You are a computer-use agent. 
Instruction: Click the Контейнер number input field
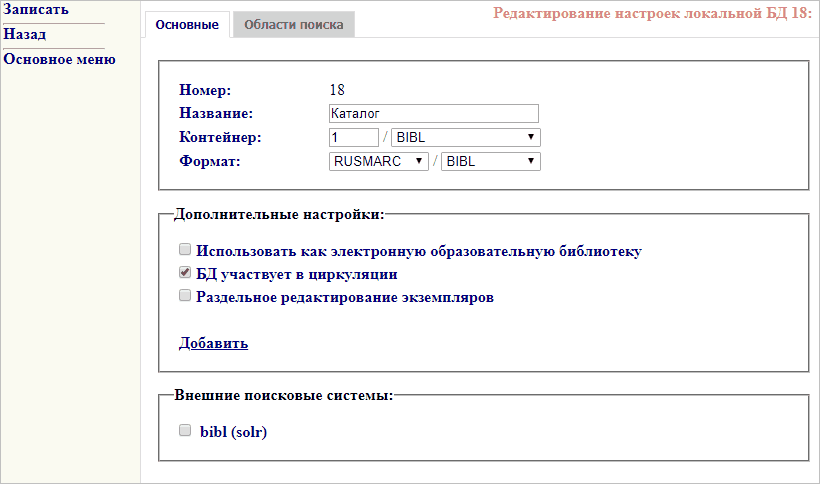pos(353,137)
